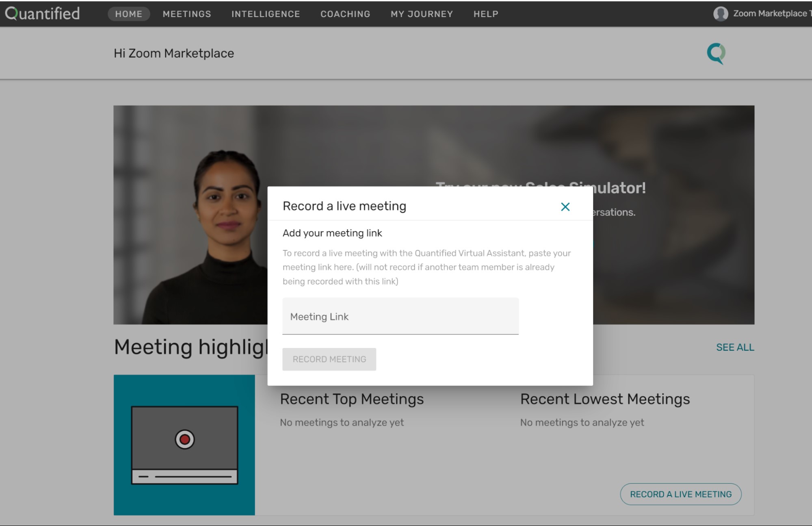Click the Record Meeting button in dialog
Viewport: 812px width, 526px height.
tap(329, 359)
